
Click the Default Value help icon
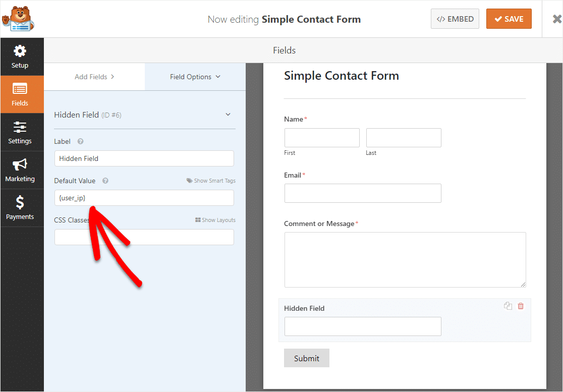pyautogui.click(x=105, y=181)
